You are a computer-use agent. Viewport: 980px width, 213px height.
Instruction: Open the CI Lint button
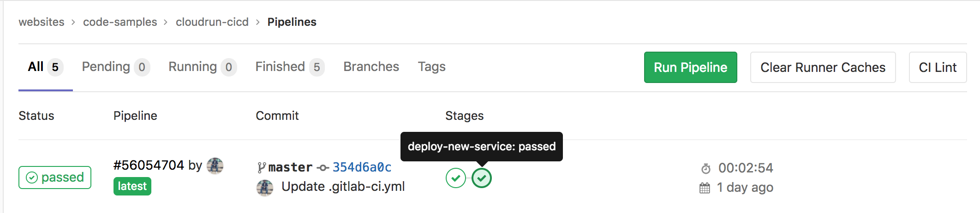coord(938,67)
